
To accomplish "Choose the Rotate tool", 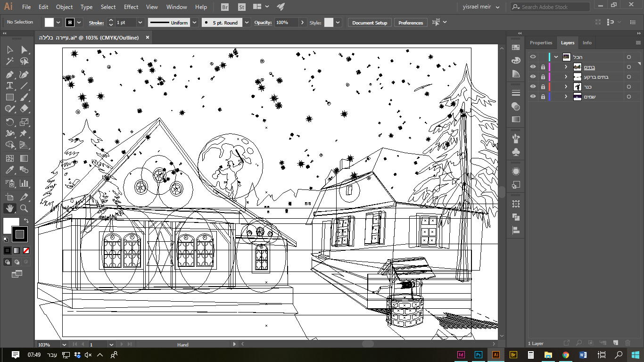I will coord(10,122).
